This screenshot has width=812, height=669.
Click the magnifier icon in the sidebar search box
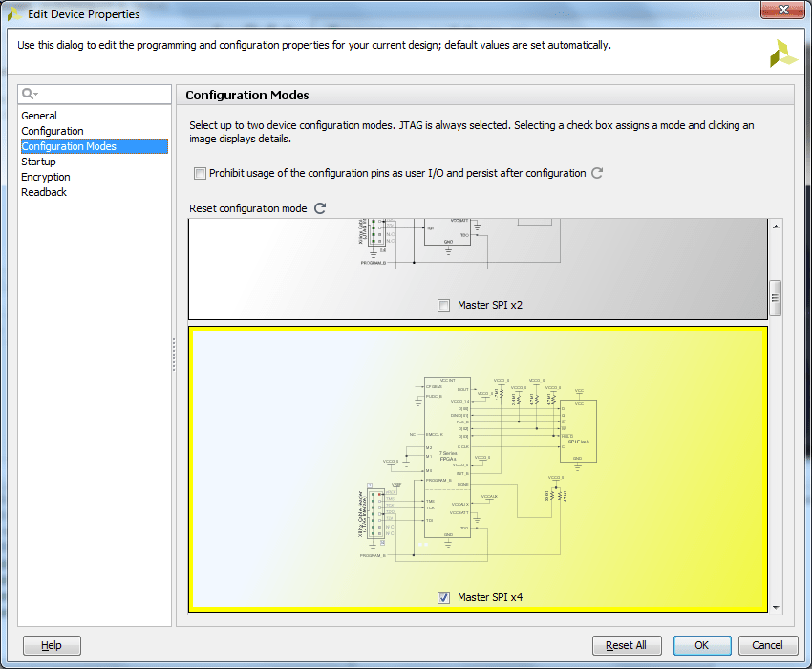(x=28, y=95)
